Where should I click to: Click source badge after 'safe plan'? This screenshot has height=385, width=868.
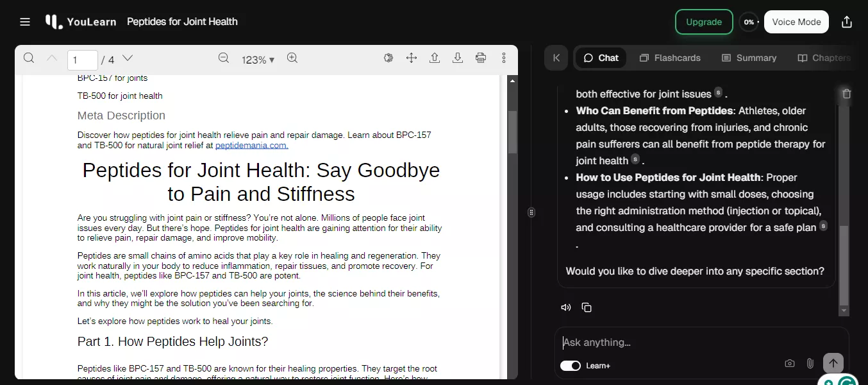(x=824, y=225)
